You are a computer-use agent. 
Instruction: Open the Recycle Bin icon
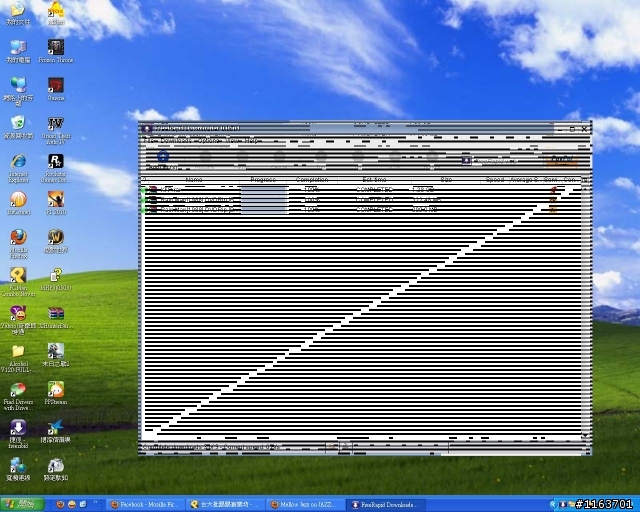[18, 127]
